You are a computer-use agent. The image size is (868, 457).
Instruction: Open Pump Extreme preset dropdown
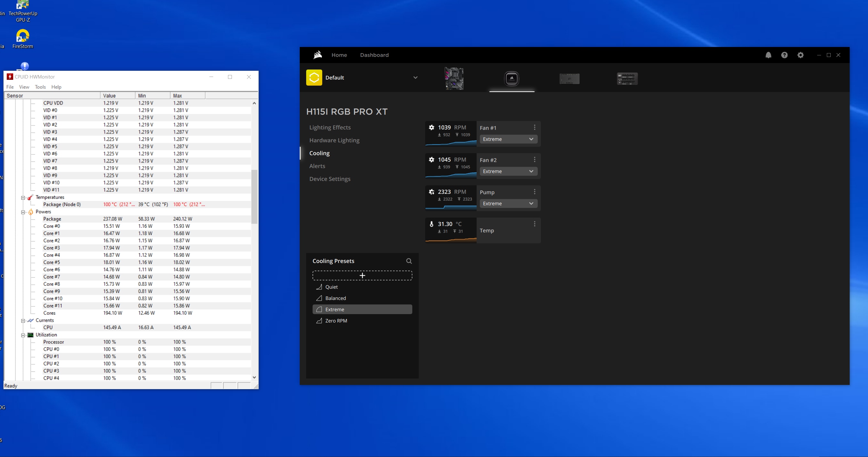[x=508, y=203]
